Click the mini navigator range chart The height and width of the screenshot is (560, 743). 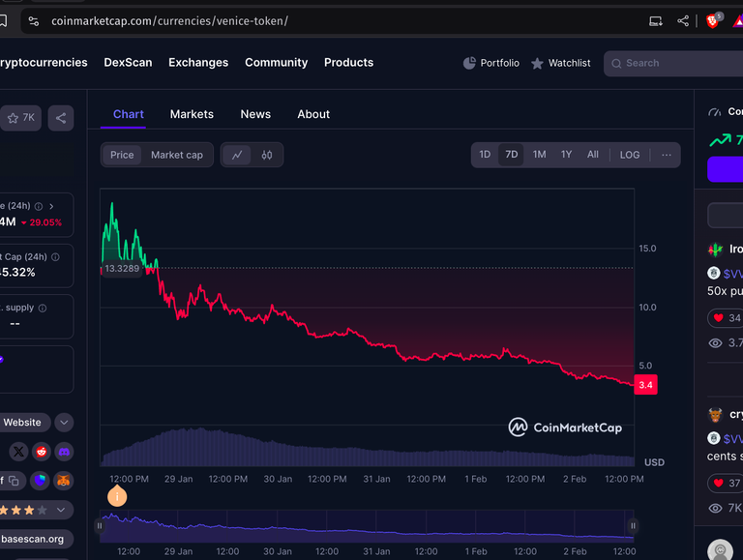[x=367, y=526]
